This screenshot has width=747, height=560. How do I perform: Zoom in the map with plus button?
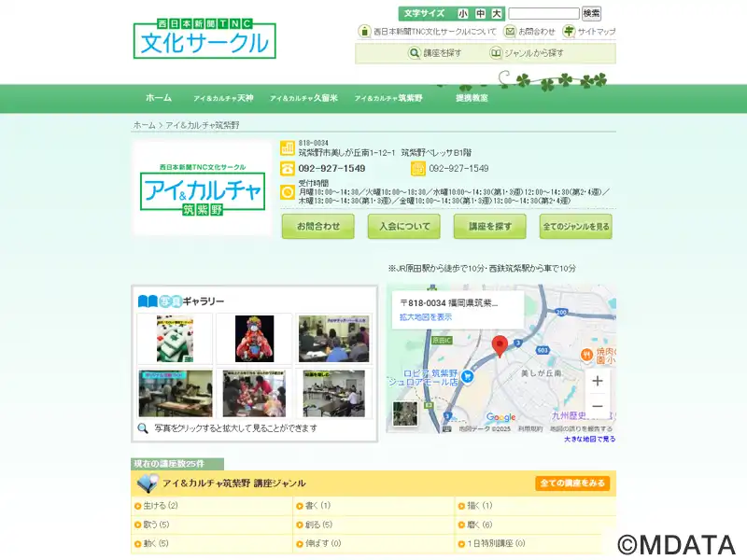(x=598, y=381)
